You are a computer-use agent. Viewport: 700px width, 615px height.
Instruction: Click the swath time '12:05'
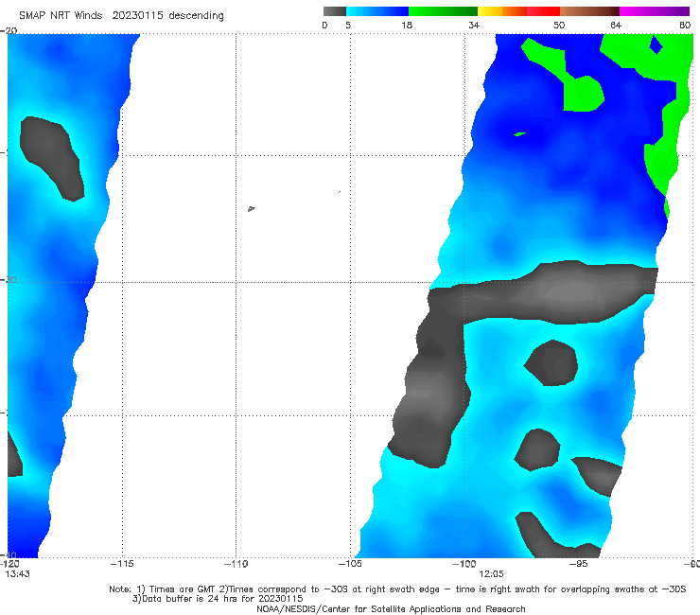click(x=491, y=574)
